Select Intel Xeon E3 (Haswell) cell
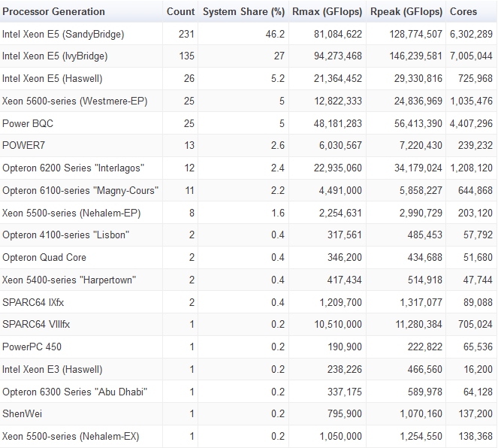Viewport: 498px width, 448px height. tap(53, 369)
